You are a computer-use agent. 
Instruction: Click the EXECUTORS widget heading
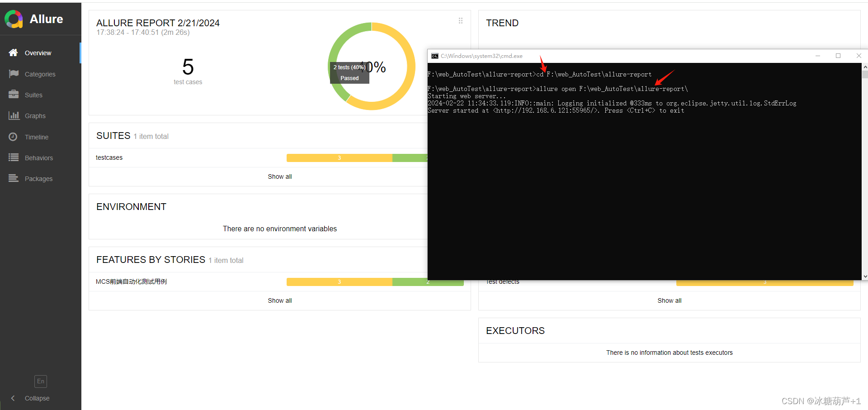[x=515, y=331]
